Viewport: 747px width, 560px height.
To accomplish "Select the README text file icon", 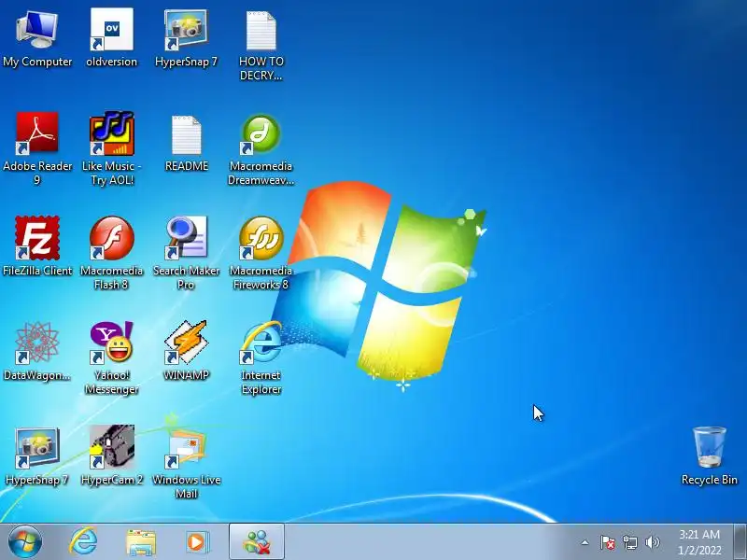I will coord(186,143).
